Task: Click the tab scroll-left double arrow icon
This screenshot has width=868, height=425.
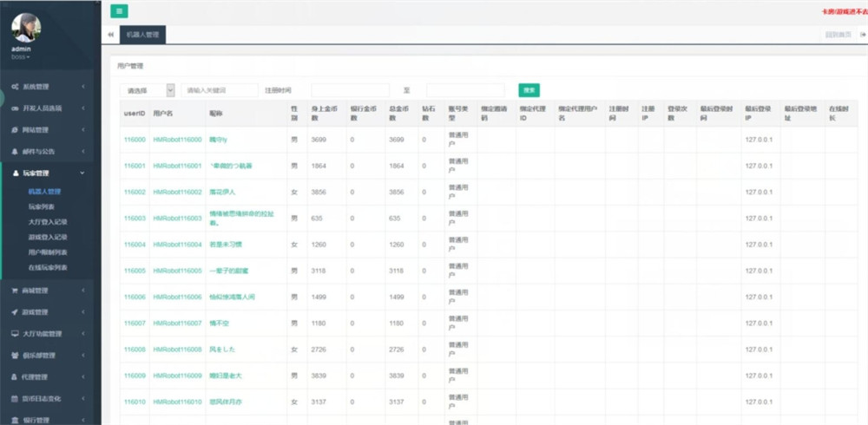Action: pos(109,35)
